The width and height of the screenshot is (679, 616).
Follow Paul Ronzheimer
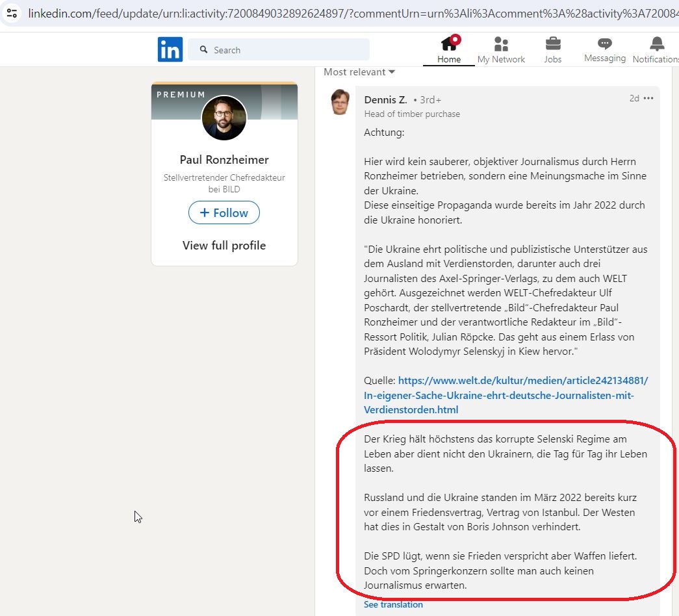pyautogui.click(x=224, y=212)
